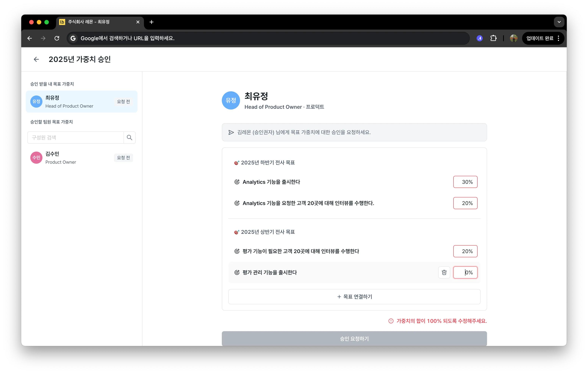Click the goal icon beside 평가 관리 기능을 출시한다

(x=237, y=272)
